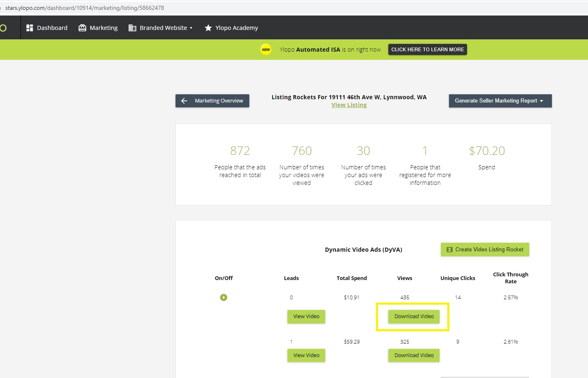Click the Ylopo logo at top left
588x378 pixels.
coord(3,28)
